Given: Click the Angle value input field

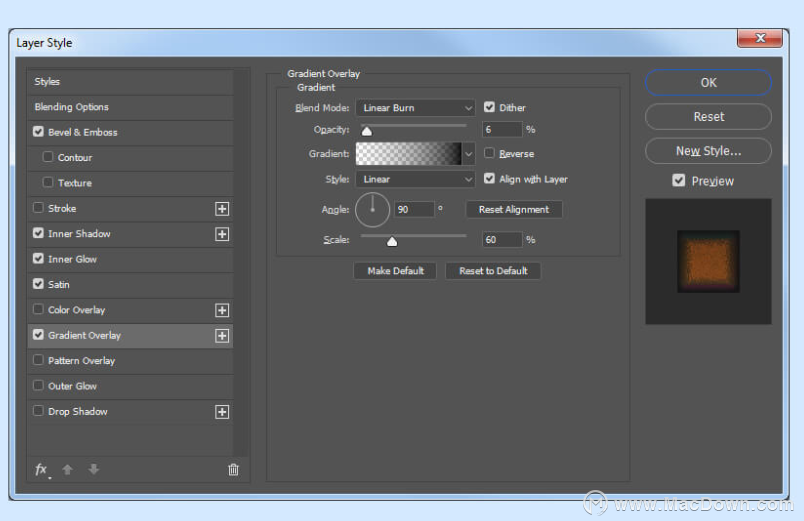Looking at the screenshot, I should tap(414, 209).
